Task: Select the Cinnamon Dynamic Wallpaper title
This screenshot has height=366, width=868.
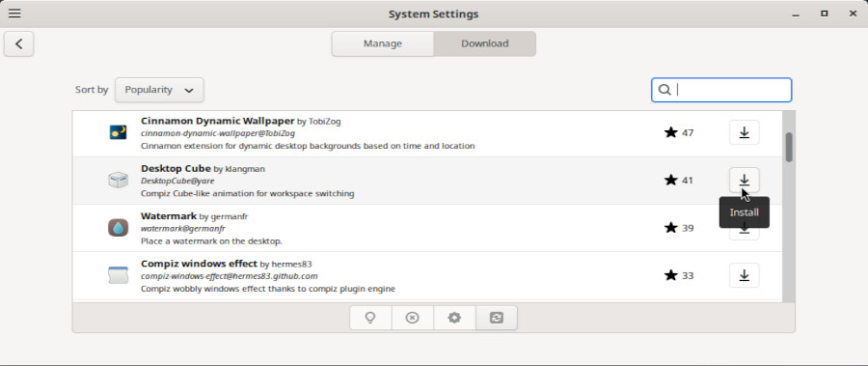Action: tap(218, 121)
